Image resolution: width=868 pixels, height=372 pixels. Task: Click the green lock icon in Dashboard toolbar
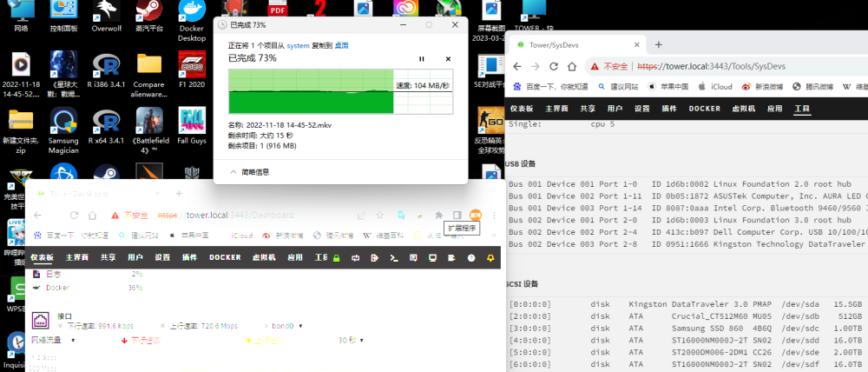click(x=335, y=258)
